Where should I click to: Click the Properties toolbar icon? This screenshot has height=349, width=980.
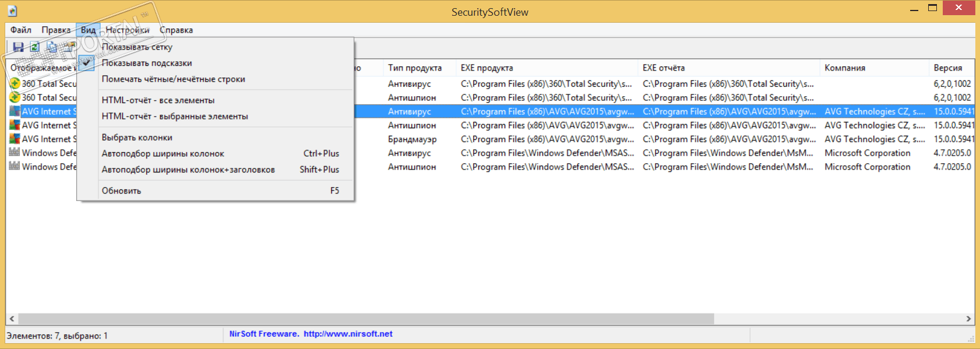[x=69, y=47]
